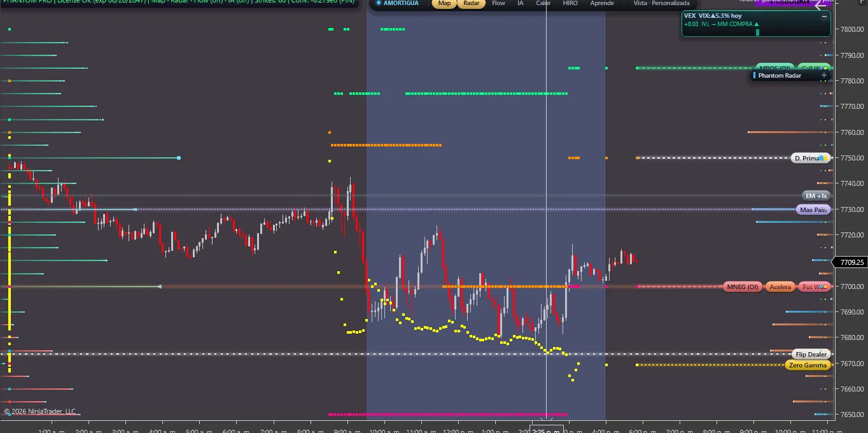Click the 7750.00 price axis label
The width and height of the screenshot is (868, 433).
[x=852, y=158]
